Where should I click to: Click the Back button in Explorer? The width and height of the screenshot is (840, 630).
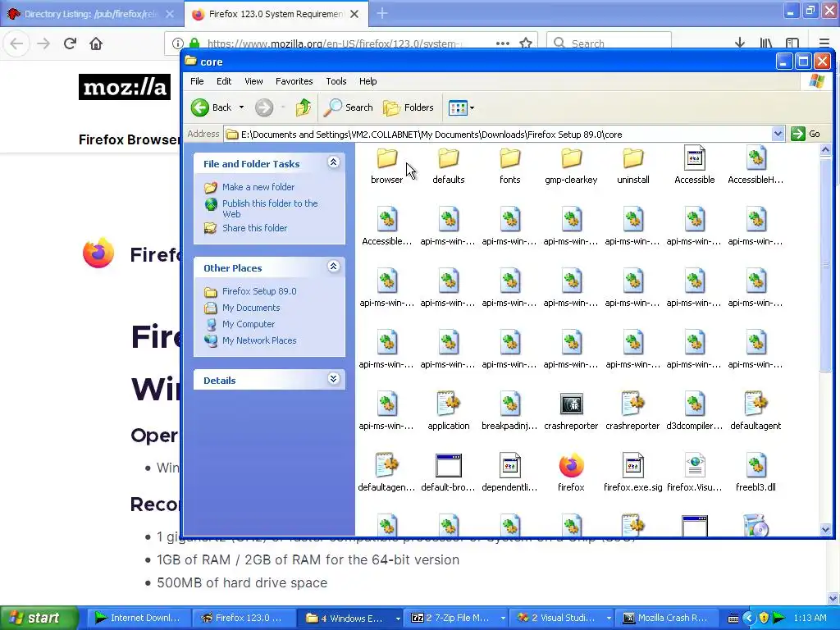[212, 107]
